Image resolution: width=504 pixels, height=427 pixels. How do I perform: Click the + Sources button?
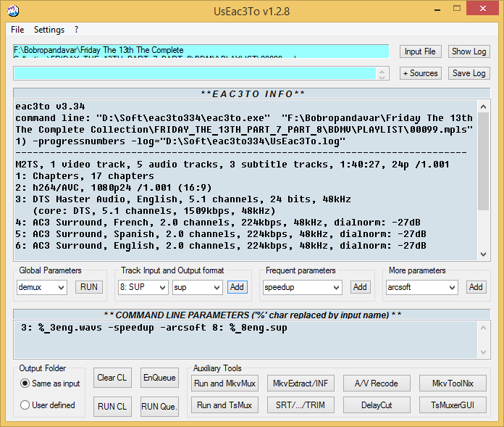[x=420, y=73]
